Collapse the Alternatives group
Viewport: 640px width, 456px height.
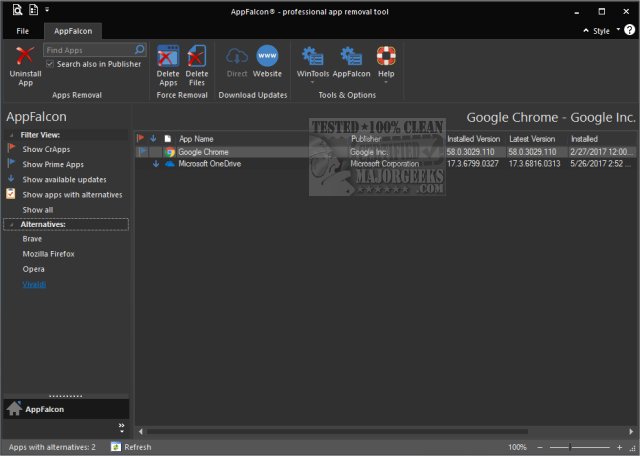12,225
